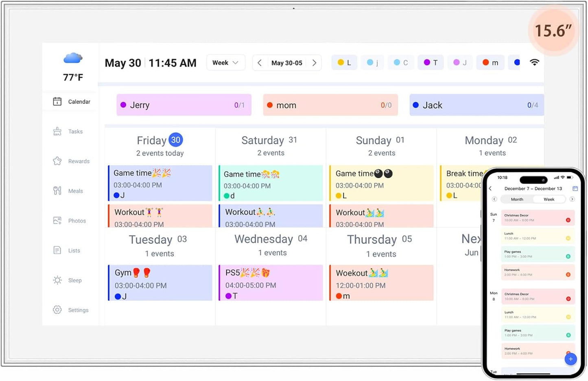Open the Week view dropdown
This screenshot has height=381, width=588.
225,62
